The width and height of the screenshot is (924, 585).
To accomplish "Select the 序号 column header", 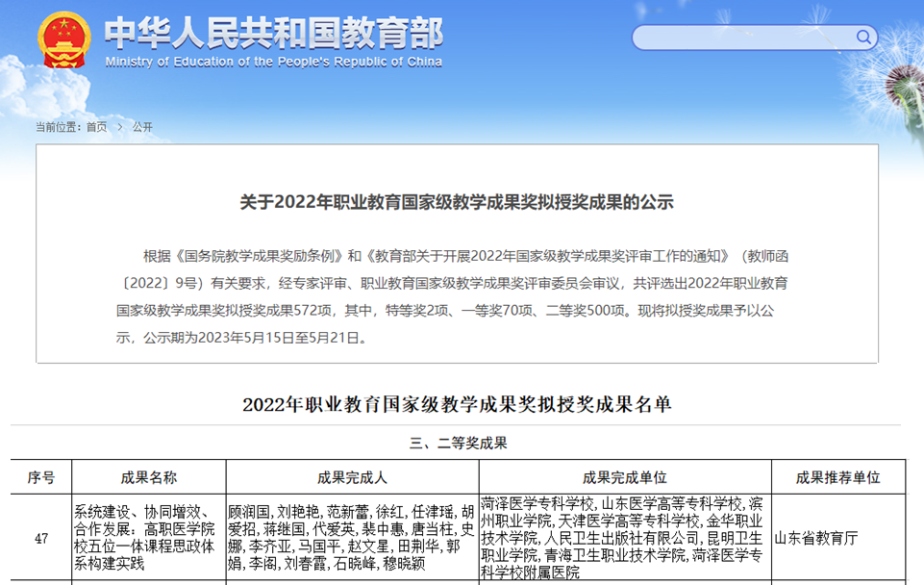I will [x=41, y=478].
